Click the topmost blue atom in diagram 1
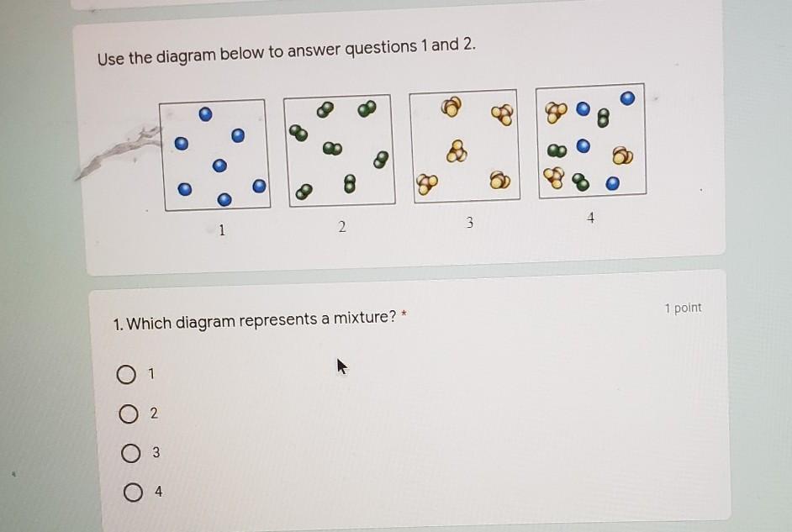The width and height of the screenshot is (792, 532). [205, 113]
